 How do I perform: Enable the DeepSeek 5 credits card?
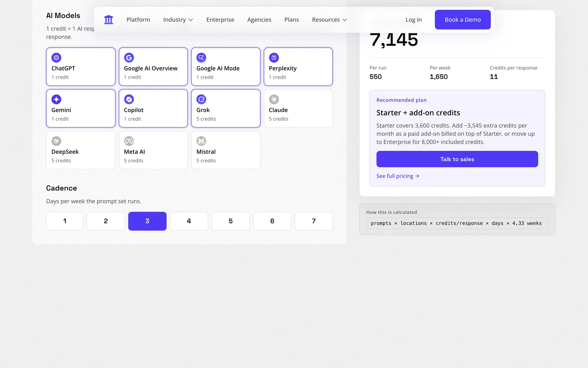pos(81,150)
